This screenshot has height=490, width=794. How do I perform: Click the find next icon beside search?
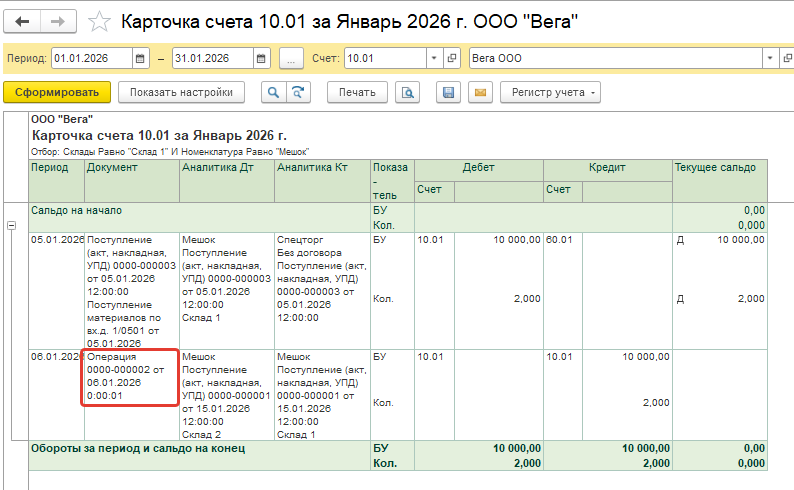click(x=297, y=93)
